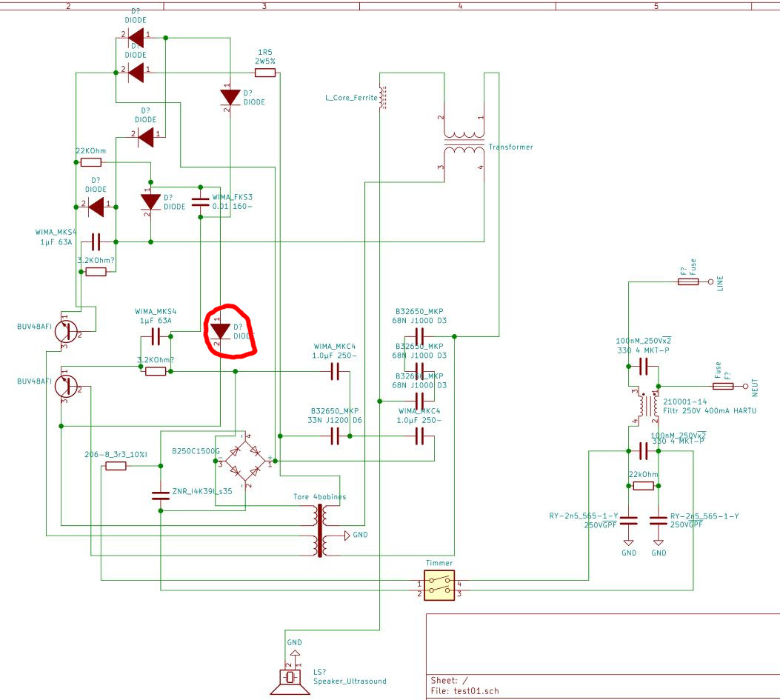Click the topmost diode symbol in the schematic
780x700 pixels.
(136, 38)
